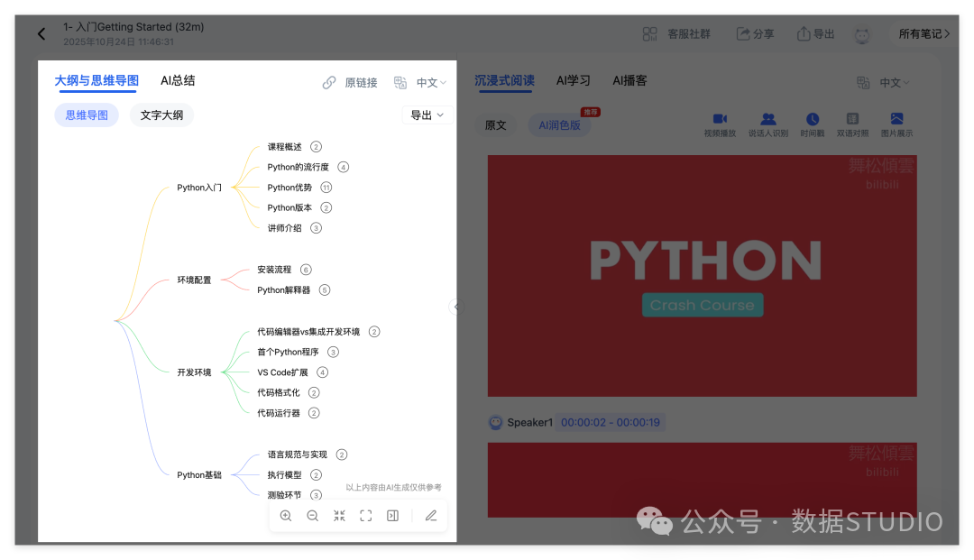Click the 原链接 link icon

329,83
